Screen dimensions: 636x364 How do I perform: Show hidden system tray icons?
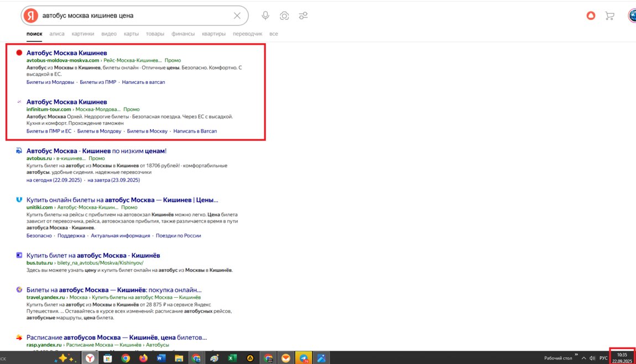pyautogui.click(x=584, y=358)
